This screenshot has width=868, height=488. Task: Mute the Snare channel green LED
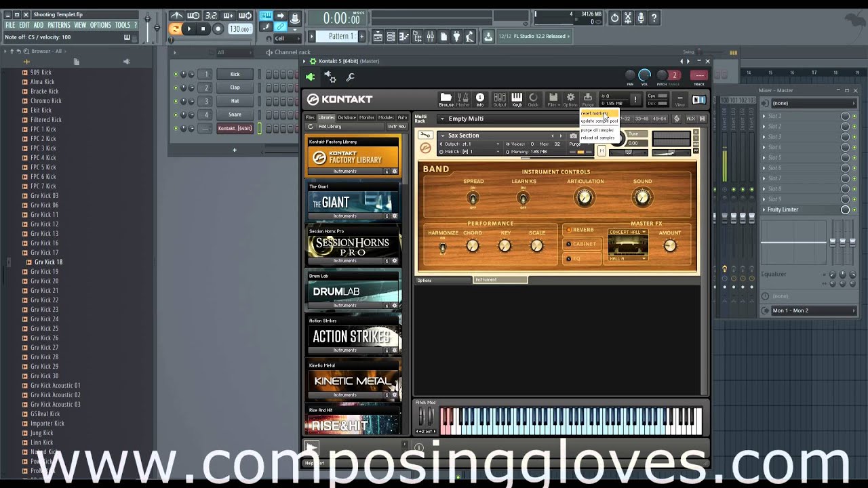point(176,115)
